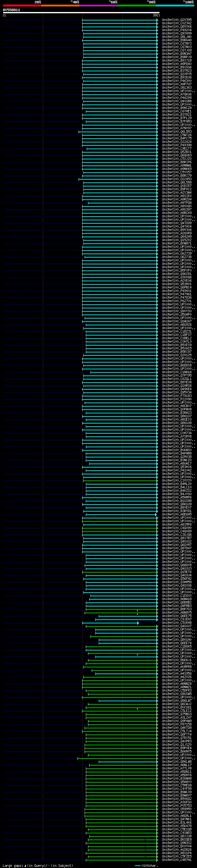
Task: Select hit label UniRef100_Q15ET6
Action: [176, 572]
